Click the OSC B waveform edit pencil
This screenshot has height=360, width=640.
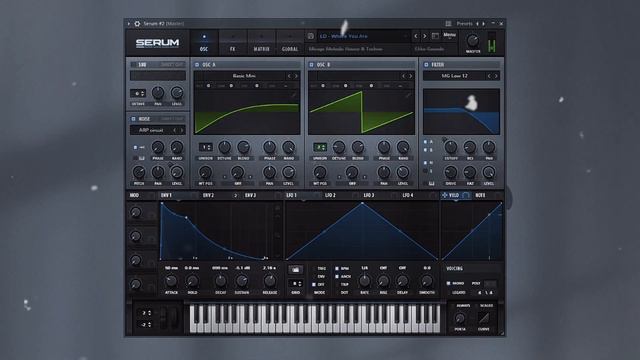click(407, 95)
